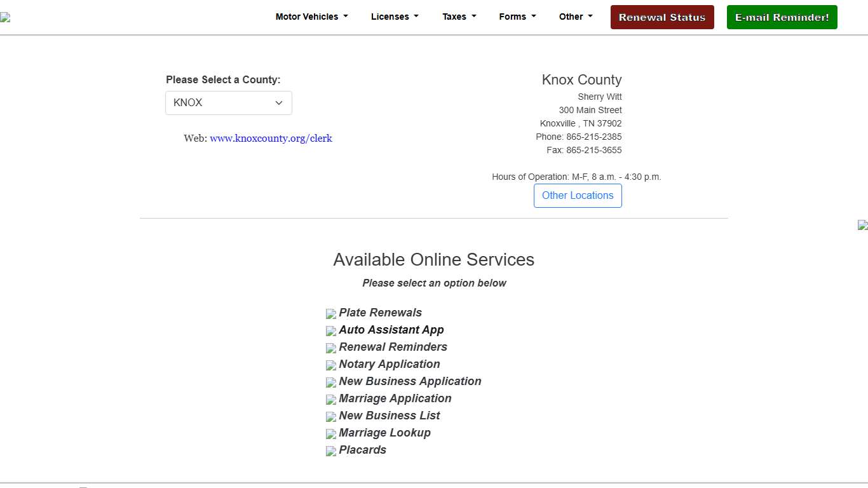The width and height of the screenshot is (868, 488).
Task: Expand the Licenses dropdown menu
Action: tap(395, 17)
